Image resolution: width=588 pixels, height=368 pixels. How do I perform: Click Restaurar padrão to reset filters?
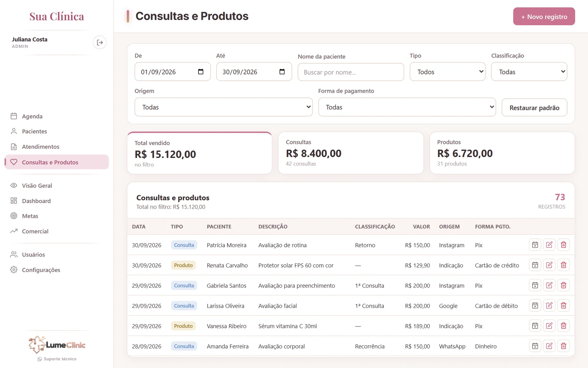534,107
